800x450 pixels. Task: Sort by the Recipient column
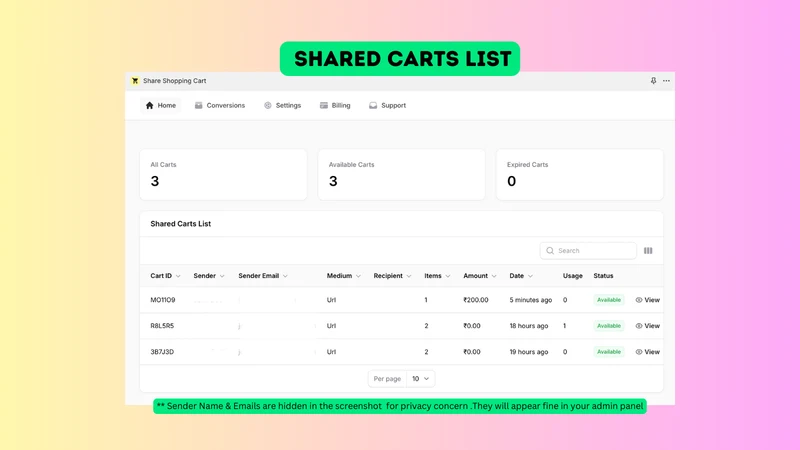coord(392,276)
